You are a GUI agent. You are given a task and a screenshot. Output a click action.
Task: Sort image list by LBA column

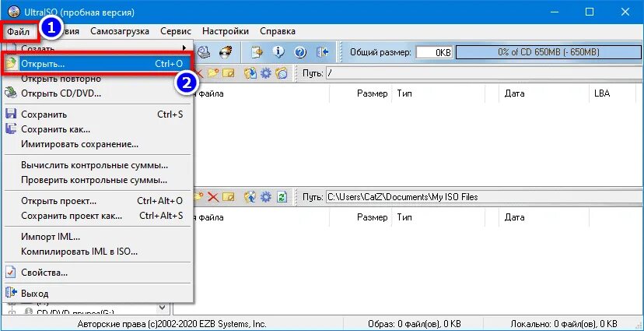(x=612, y=93)
